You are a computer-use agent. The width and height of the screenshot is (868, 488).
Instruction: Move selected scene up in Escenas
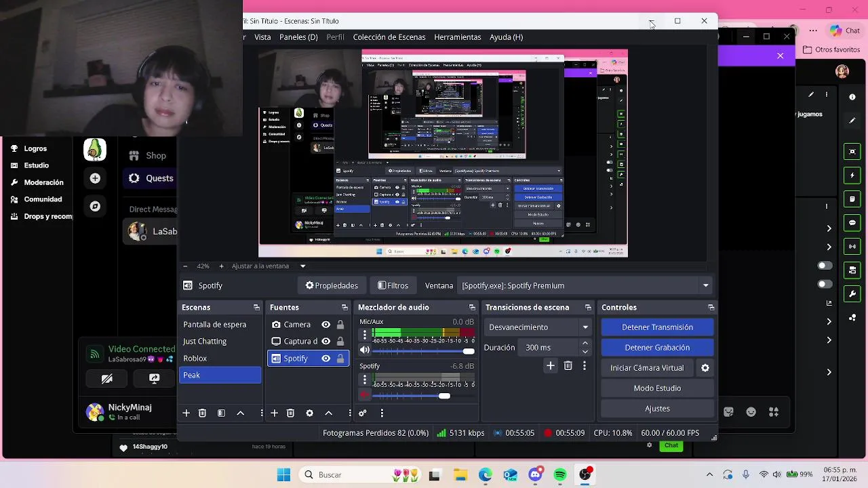pos(240,413)
